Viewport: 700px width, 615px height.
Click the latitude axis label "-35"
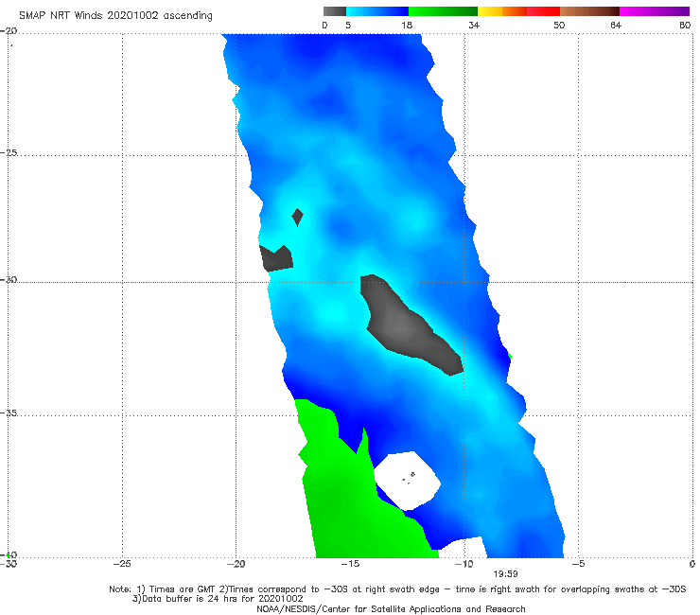point(9,413)
